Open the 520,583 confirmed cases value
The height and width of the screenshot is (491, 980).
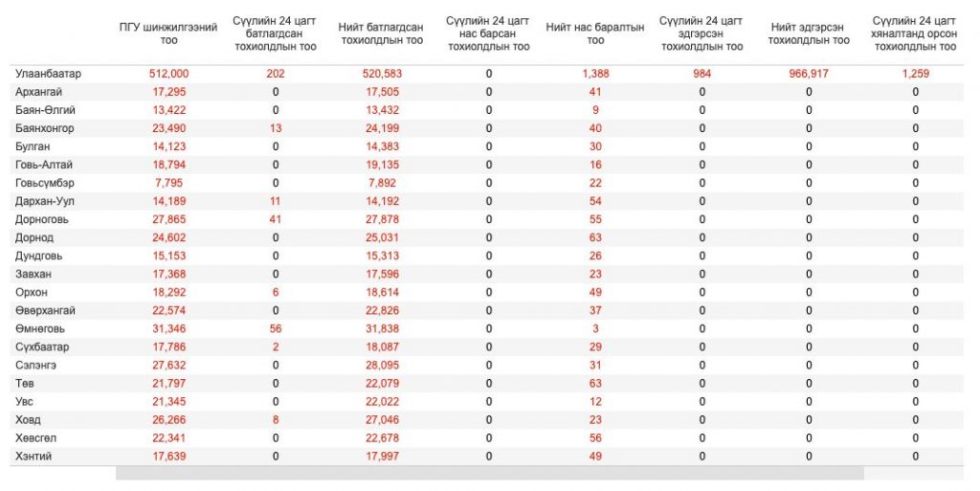click(382, 74)
